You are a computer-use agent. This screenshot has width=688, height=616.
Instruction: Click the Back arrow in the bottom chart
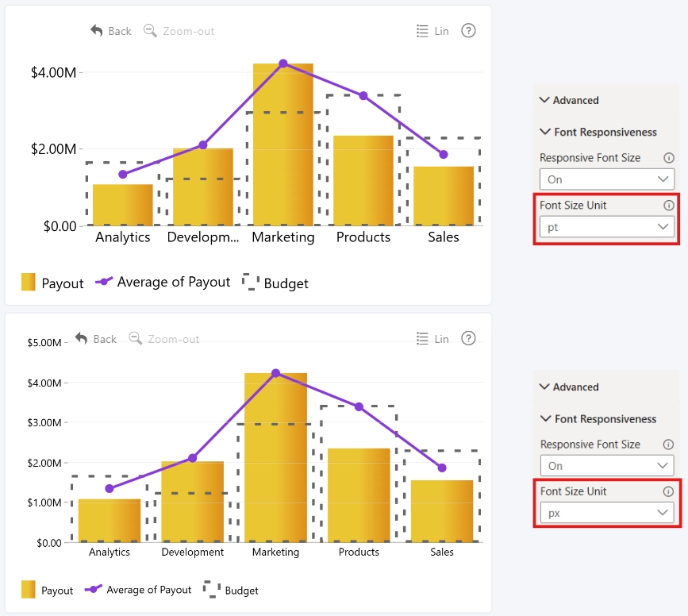[82, 338]
